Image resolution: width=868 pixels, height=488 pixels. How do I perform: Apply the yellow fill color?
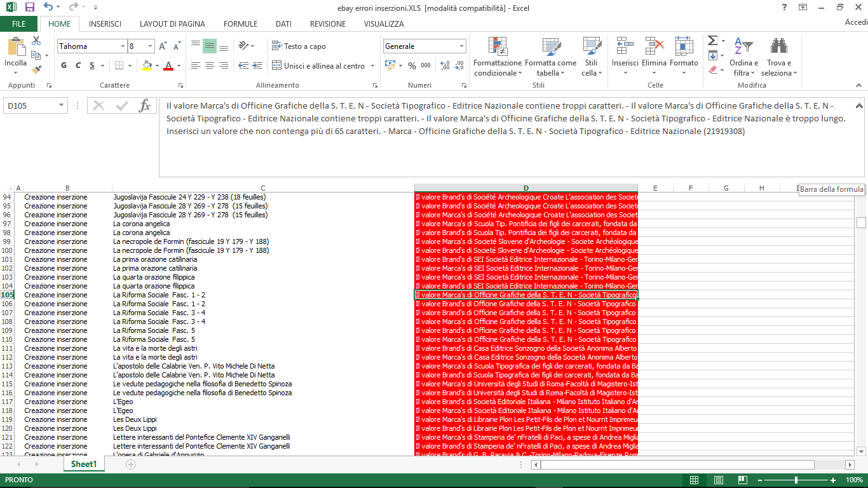[147, 65]
